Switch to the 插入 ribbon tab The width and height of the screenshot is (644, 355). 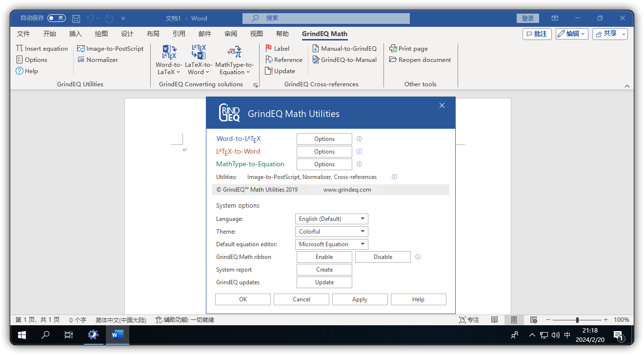pos(75,34)
